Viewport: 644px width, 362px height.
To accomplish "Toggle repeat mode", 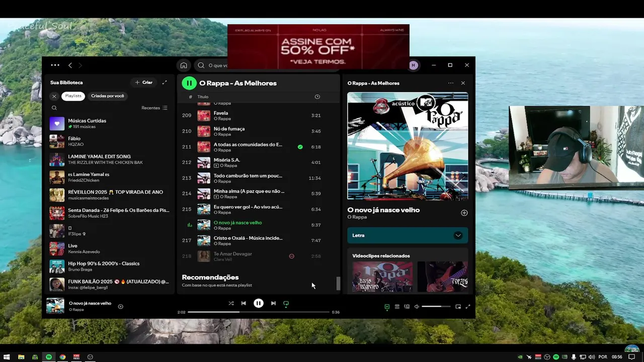I will (286, 303).
